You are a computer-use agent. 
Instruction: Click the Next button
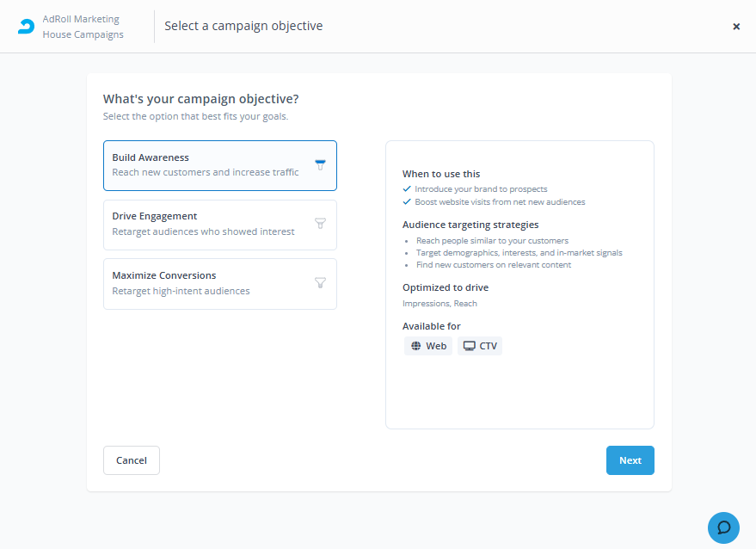click(630, 460)
